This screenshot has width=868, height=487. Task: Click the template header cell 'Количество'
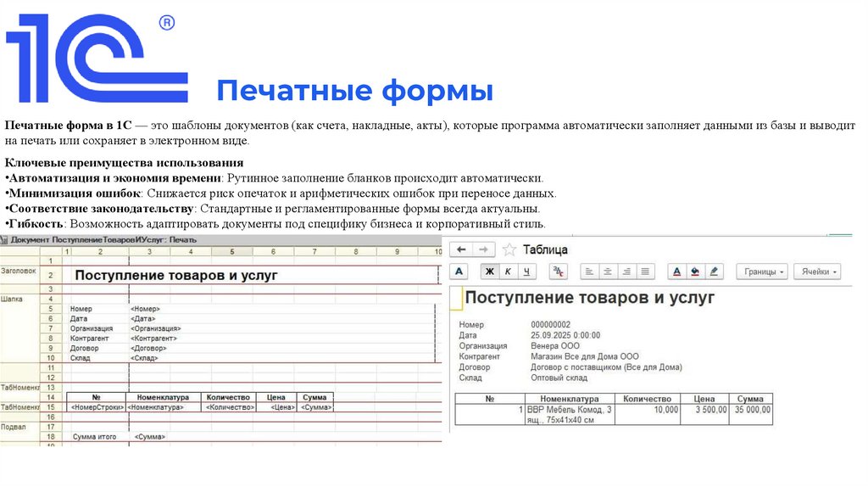pyautogui.click(x=229, y=397)
